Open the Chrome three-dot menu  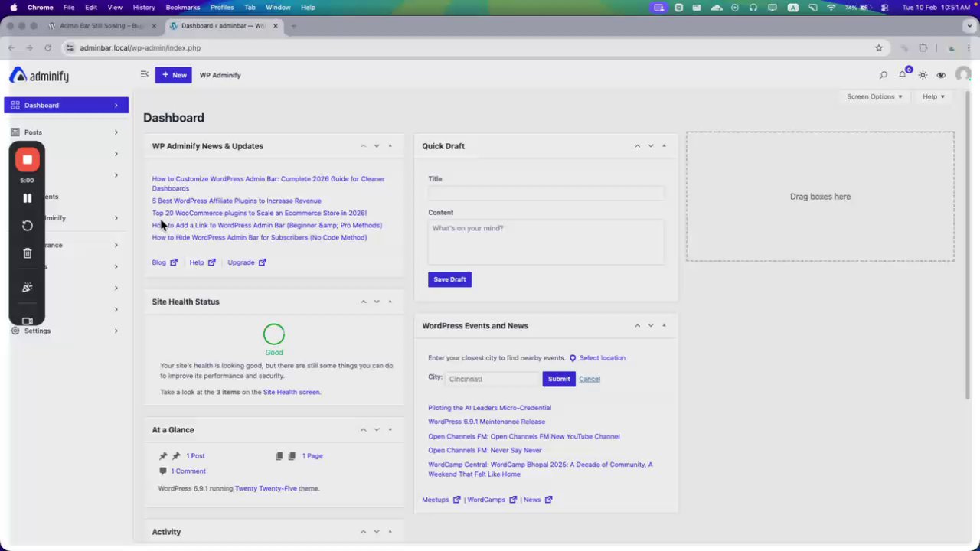[x=969, y=47]
